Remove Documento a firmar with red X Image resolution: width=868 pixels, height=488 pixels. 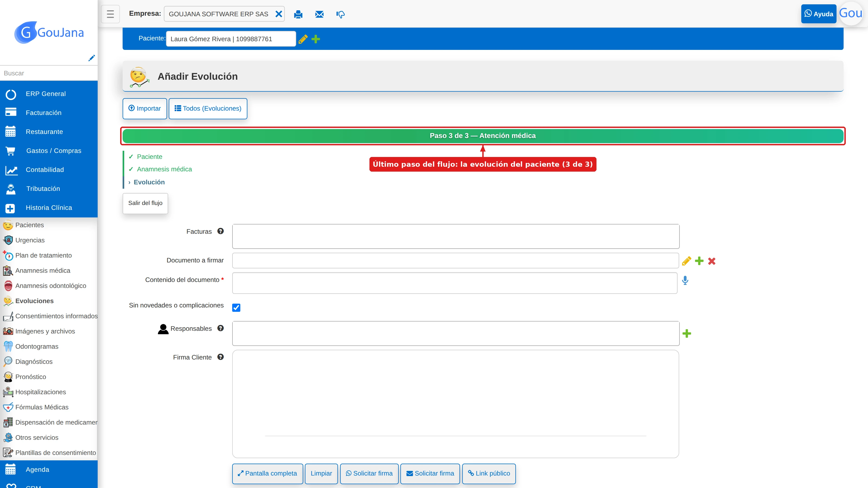click(712, 261)
